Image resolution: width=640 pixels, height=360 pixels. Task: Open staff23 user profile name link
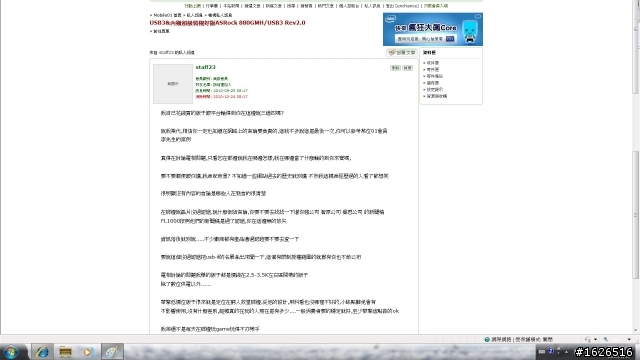pos(205,67)
